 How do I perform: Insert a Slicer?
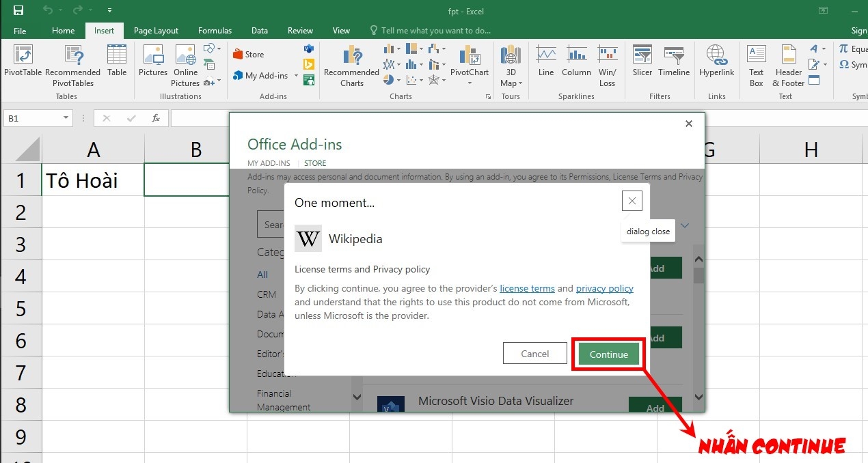click(642, 61)
